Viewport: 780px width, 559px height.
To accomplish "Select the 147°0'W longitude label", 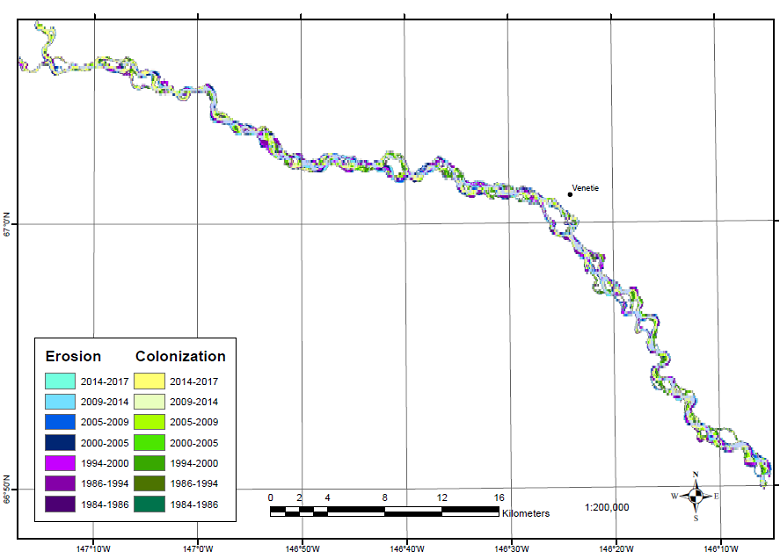I will point(198,548).
